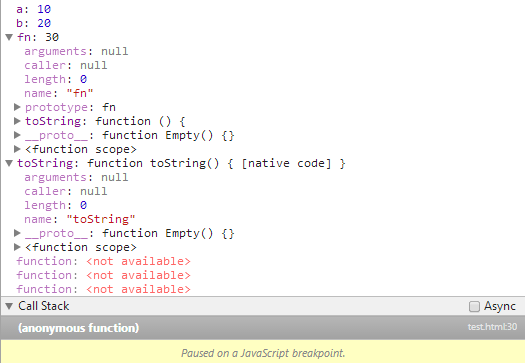Screen dimensions: 525x363
Task: Expand the prototype: fn property
Action: pyautogui.click(x=17, y=107)
